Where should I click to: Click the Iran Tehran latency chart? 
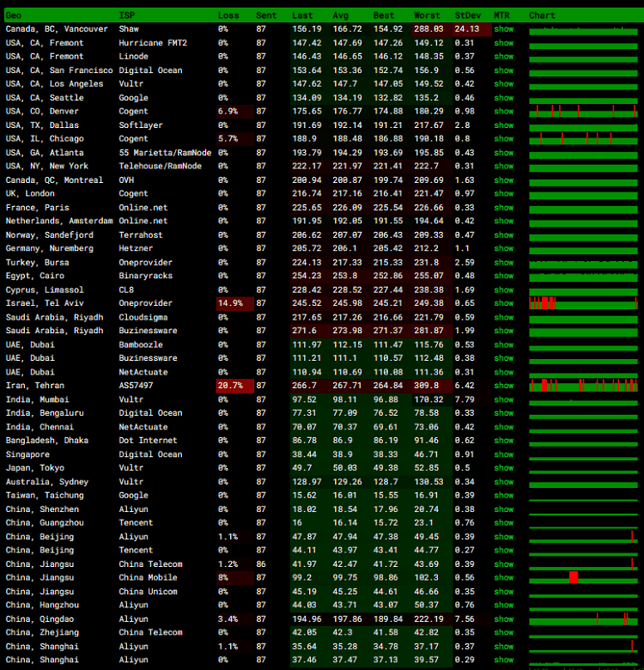point(583,386)
